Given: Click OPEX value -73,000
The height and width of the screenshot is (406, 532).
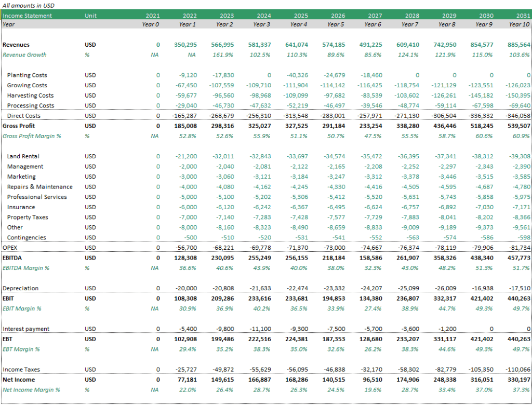Looking at the screenshot, I should (x=334, y=248).
